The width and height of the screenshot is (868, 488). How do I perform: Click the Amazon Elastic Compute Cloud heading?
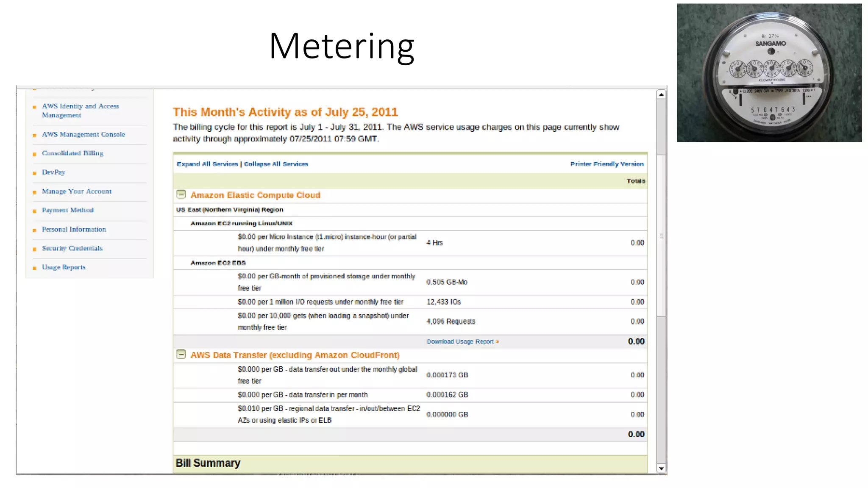[x=256, y=195]
